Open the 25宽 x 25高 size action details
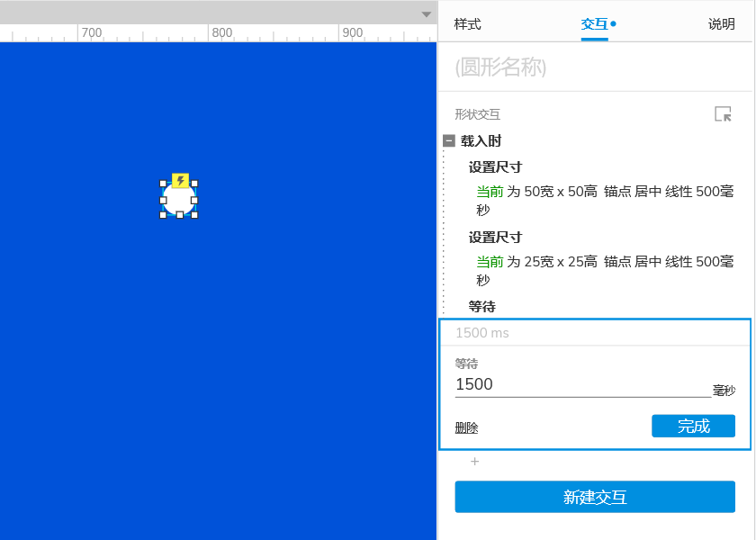Screen dimensions: 756x540 point(605,271)
